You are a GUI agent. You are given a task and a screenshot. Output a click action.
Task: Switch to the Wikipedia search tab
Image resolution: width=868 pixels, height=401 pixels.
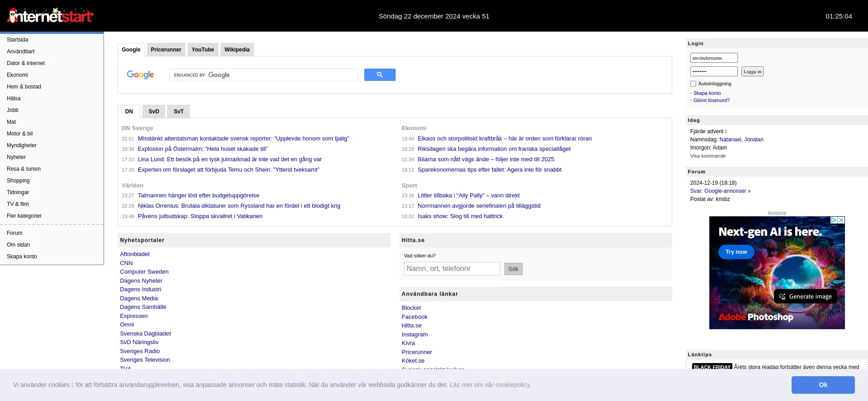click(237, 50)
